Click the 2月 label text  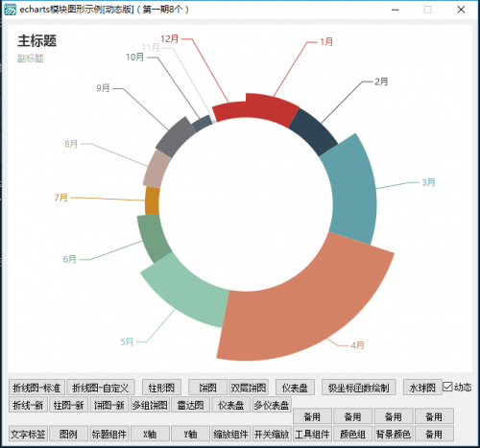coord(381,82)
